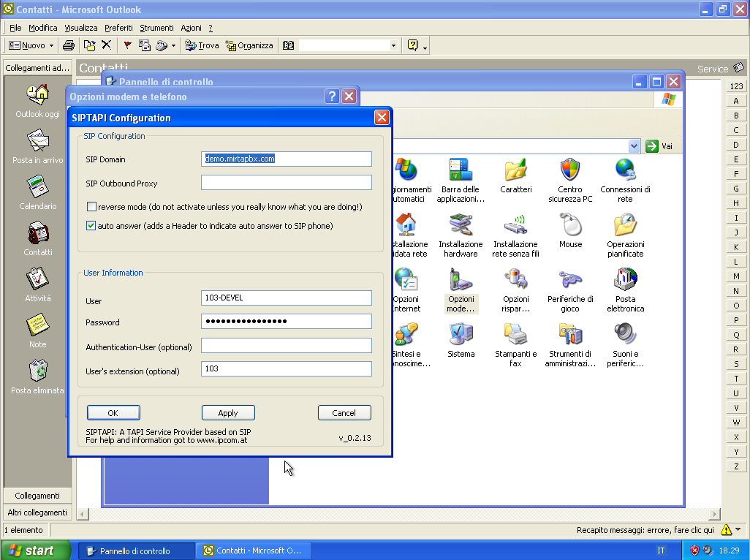Click the User field containing 103-DEVEL
The width and height of the screenshot is (750, 560).
pyautogui.click(x=287, y=298)
